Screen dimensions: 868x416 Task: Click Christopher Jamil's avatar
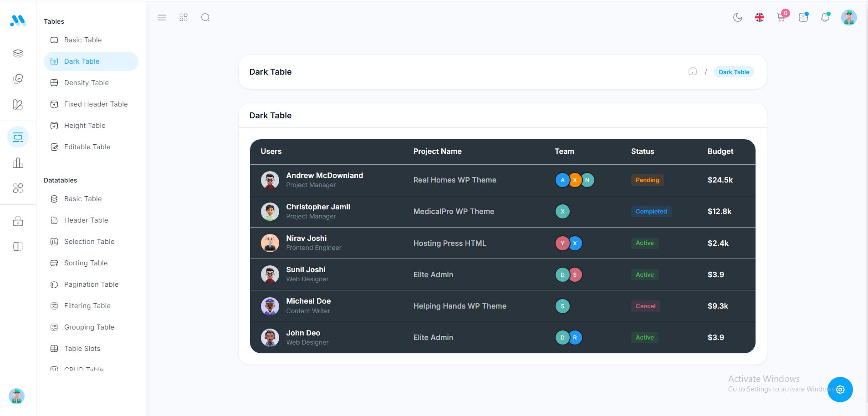tap(270, 212)
